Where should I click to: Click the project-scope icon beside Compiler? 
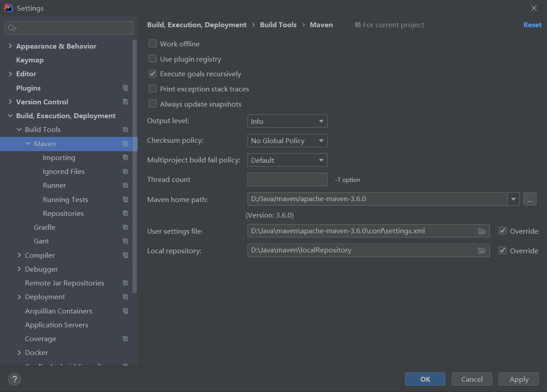point(126,255)
